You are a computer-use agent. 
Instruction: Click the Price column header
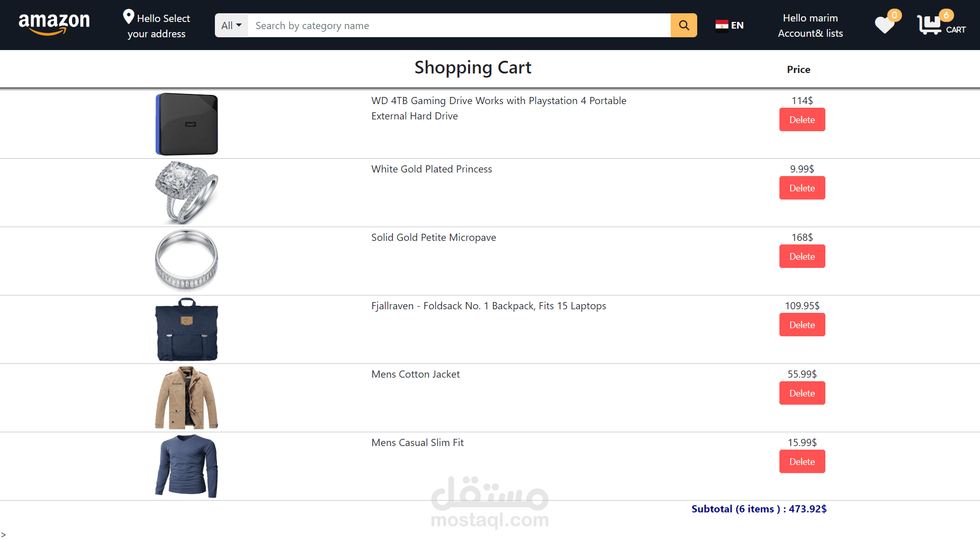[x=798, y=69]
